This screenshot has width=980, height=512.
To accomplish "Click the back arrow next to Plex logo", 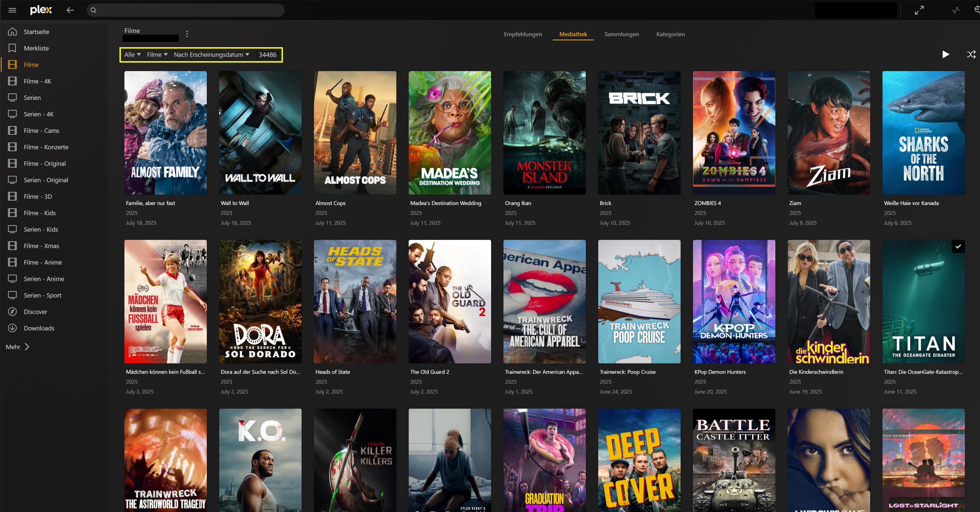I will click(x=70, y=10).
